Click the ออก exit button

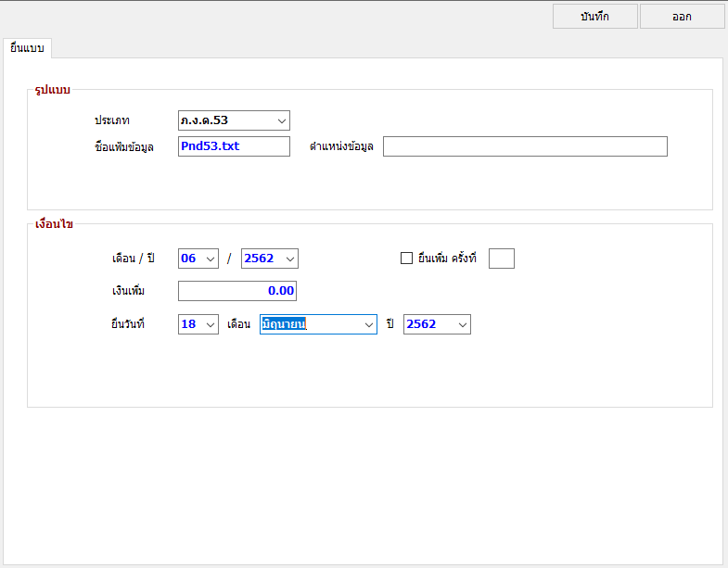coord(682,17)
